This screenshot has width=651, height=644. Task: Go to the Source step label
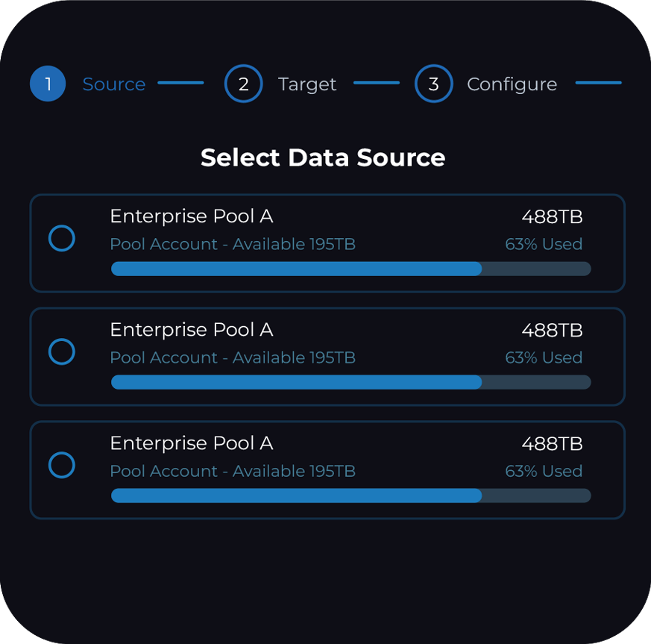point(113,84)
